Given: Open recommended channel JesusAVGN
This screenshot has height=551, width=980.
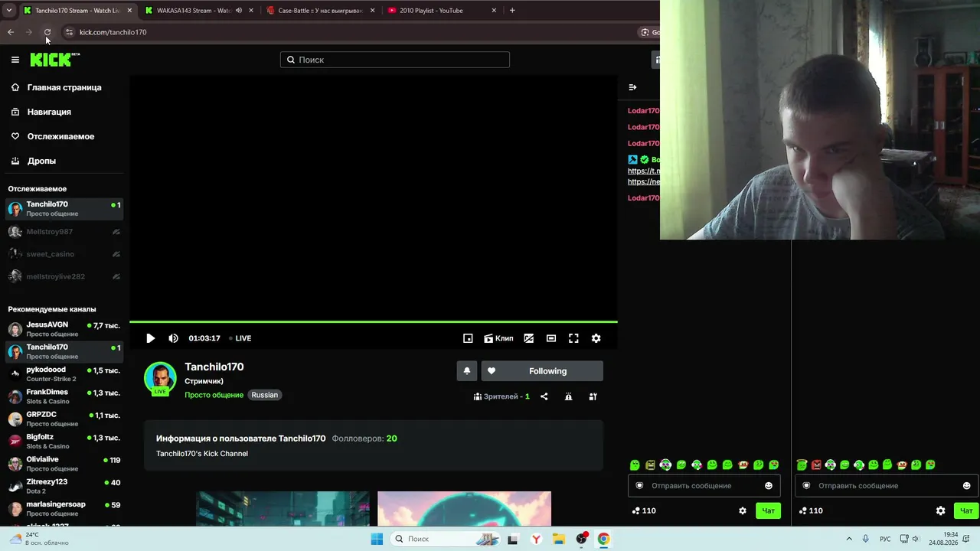Looking at the screenshot, I should point(64,329).
